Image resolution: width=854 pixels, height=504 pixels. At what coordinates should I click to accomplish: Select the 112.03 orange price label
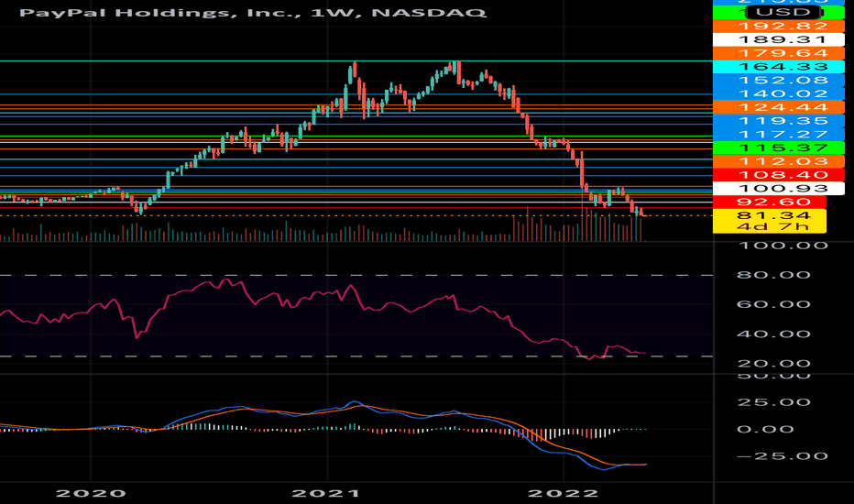(778, 161)
